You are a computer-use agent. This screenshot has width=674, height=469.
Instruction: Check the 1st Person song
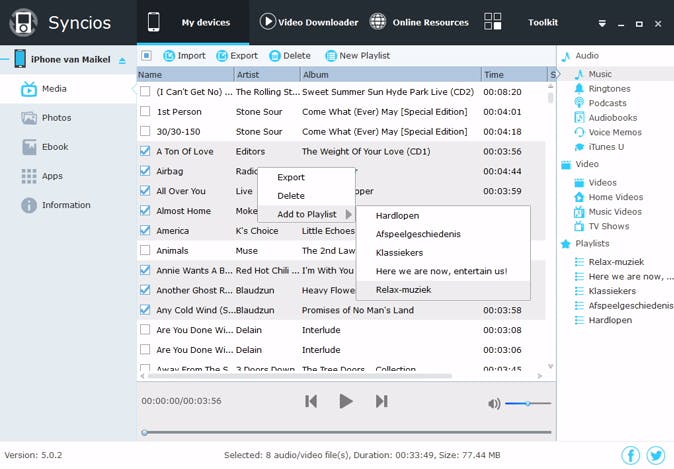[x=145, y=111]
